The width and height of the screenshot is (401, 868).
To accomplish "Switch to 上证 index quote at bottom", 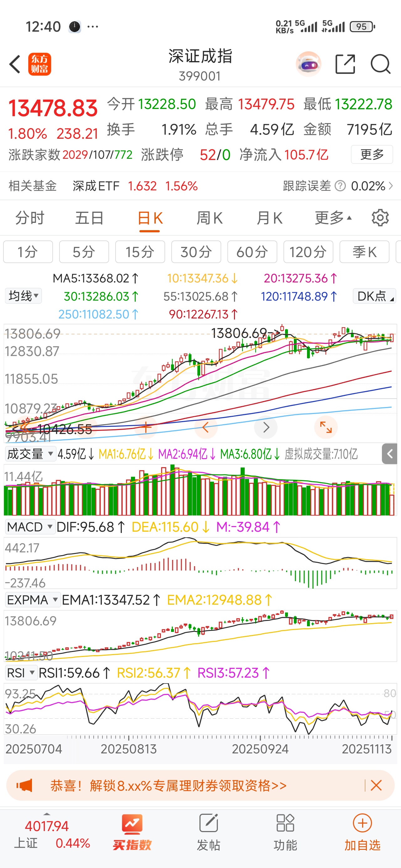I will pyautogui.click(x=52, y=834).
